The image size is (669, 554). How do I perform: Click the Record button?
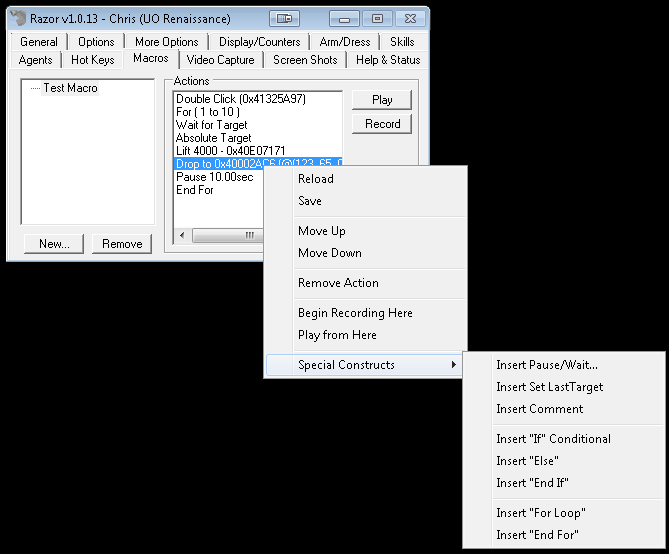pos(382,124)
